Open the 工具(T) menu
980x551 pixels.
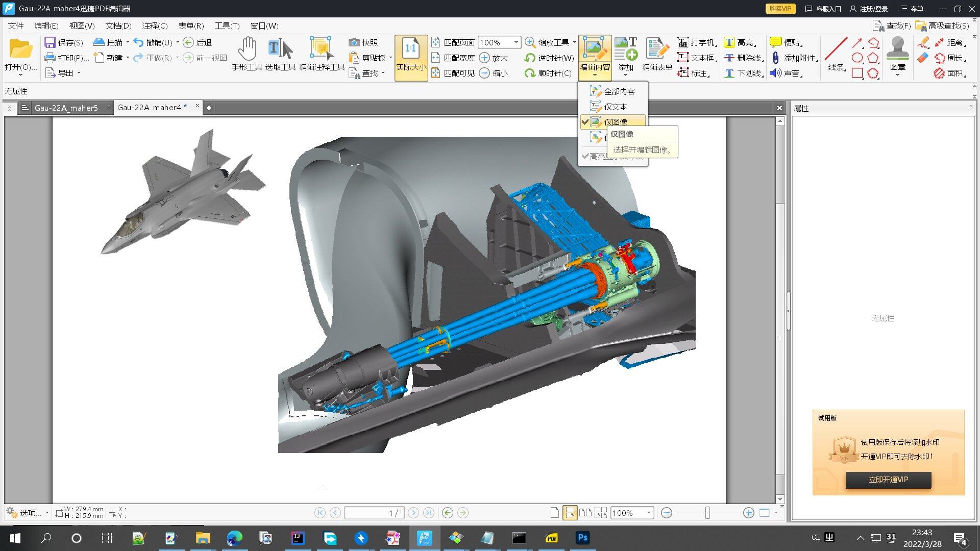[x=227, y=26]
